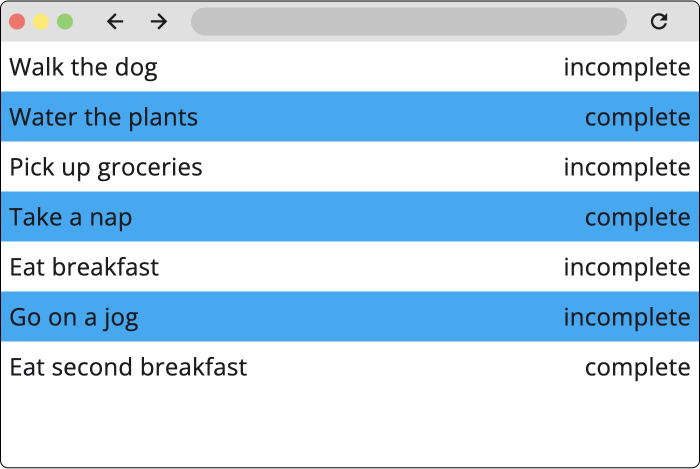Select the "Go on a jog" task
Image resolution: width=700 pixels, height=469 pixels.
pos(74,317)
